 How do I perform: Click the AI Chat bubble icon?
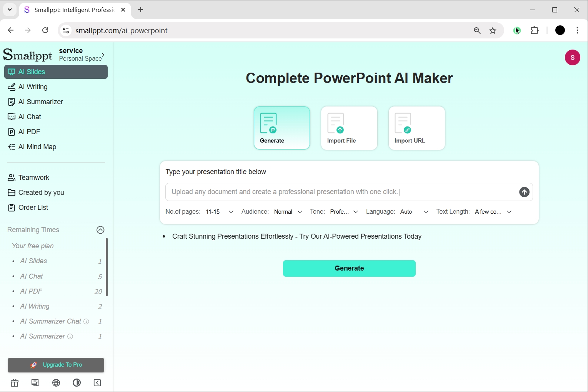click(x=12, y=117)
